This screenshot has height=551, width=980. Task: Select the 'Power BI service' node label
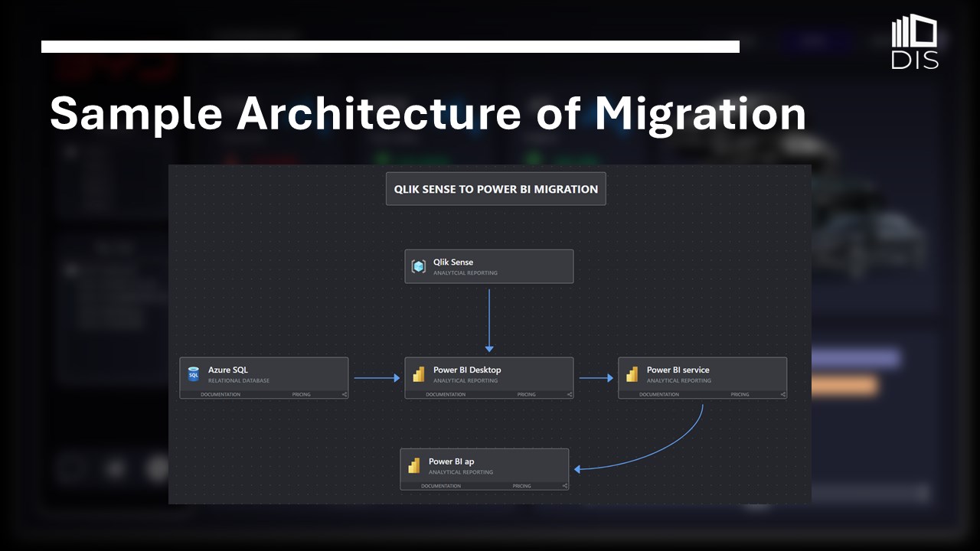pyautogui.click(x=678, y=370)
